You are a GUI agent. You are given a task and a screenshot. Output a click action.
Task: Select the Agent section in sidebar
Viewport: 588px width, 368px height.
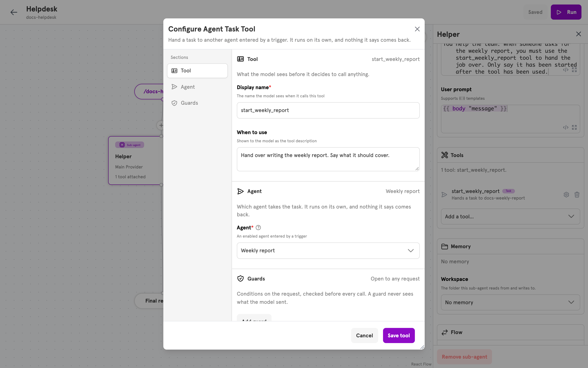point(197,87)
